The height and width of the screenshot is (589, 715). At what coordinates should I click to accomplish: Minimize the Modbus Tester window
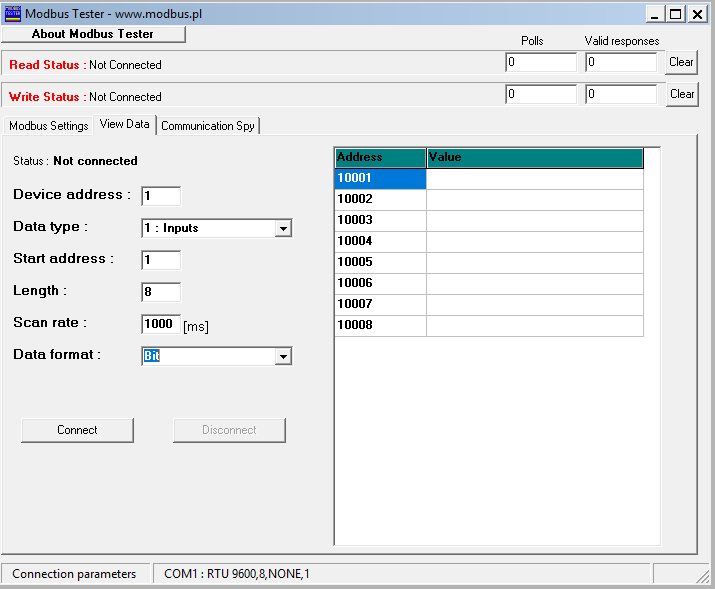click(655, 14)
